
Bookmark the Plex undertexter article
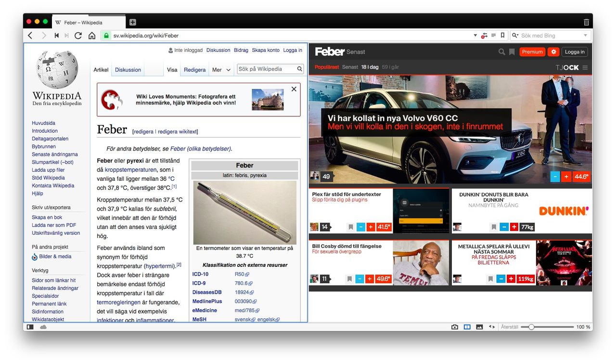350,227
